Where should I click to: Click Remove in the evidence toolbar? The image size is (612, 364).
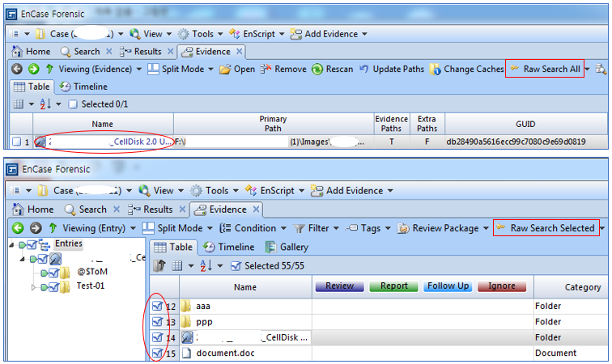pyautogui.click(x=283, y=69)
